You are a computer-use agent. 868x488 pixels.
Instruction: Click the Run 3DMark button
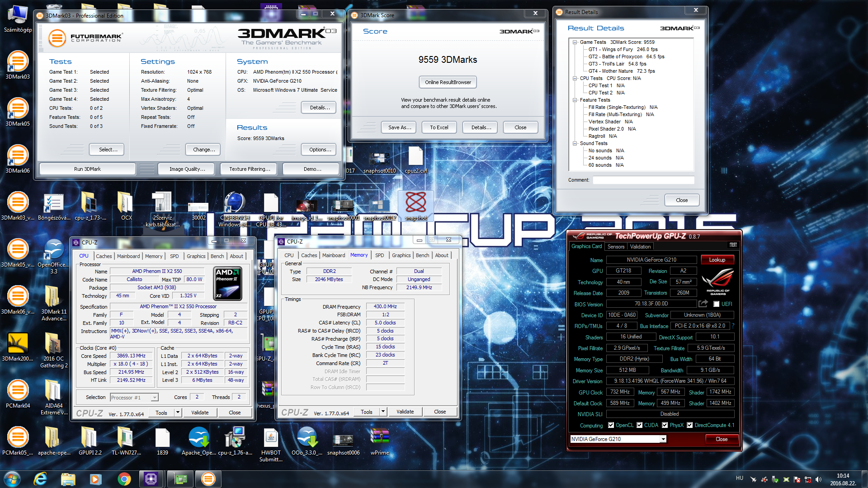(x=88, y=169)
